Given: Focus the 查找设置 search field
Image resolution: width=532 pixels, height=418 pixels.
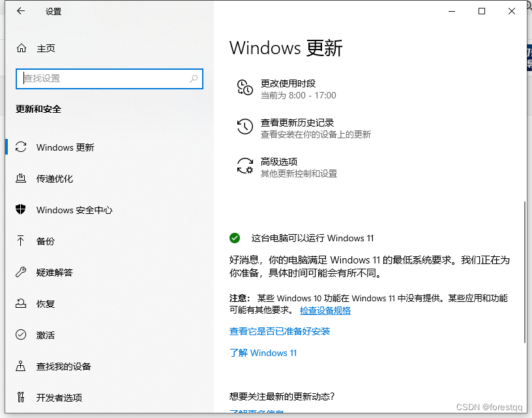Looking at the screenshot, I should pos(110,79).
